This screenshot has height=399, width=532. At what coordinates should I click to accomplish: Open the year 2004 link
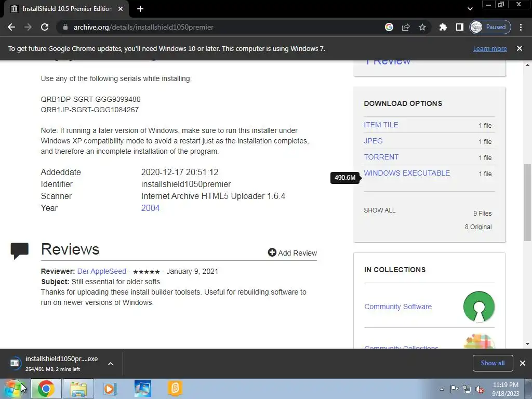150,208
